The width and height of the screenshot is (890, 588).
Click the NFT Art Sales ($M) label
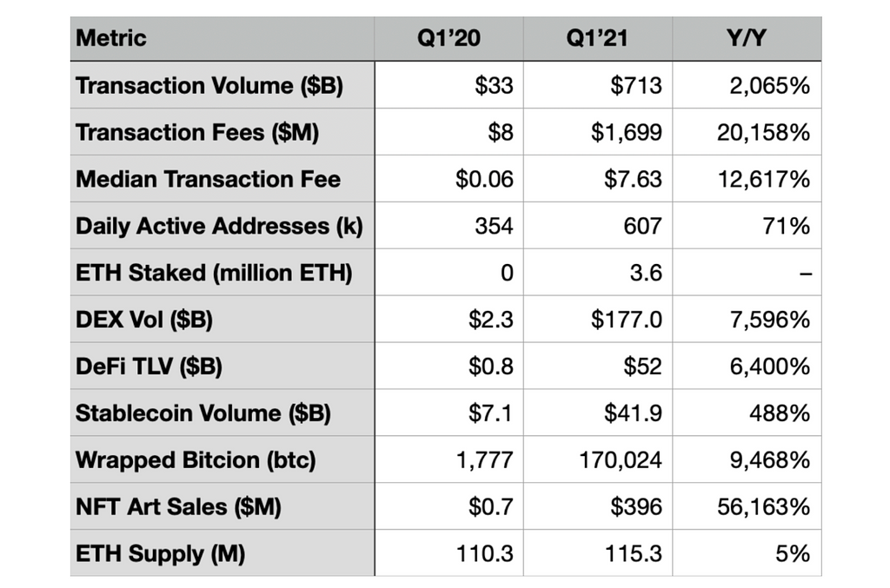(x=178, y=506)
